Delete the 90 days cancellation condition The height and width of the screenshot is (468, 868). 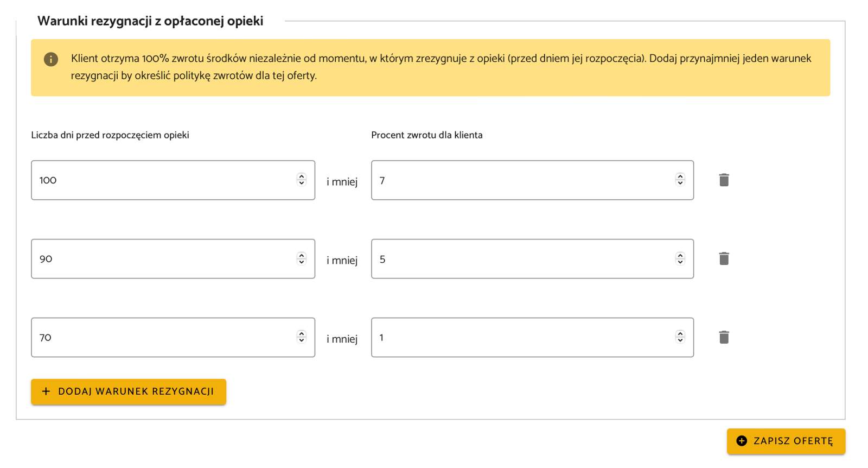coord(724,258)
